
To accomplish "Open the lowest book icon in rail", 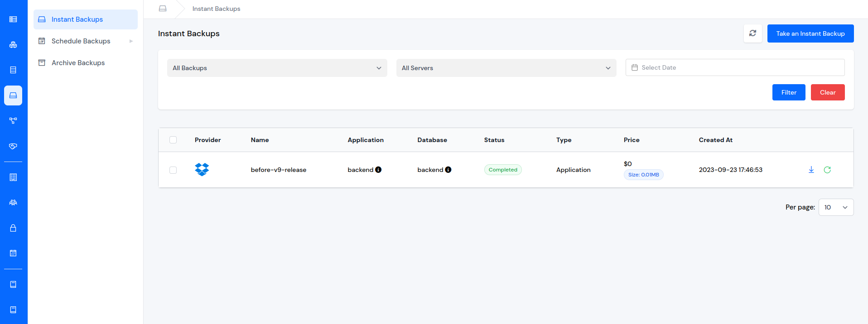I will tap(13, 310).
